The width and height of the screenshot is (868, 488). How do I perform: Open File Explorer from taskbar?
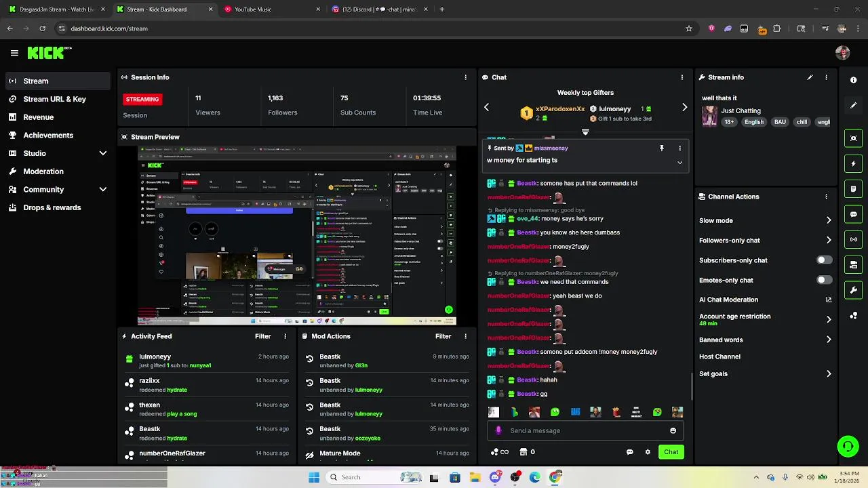pyautogui.click(x=475, y=477)
